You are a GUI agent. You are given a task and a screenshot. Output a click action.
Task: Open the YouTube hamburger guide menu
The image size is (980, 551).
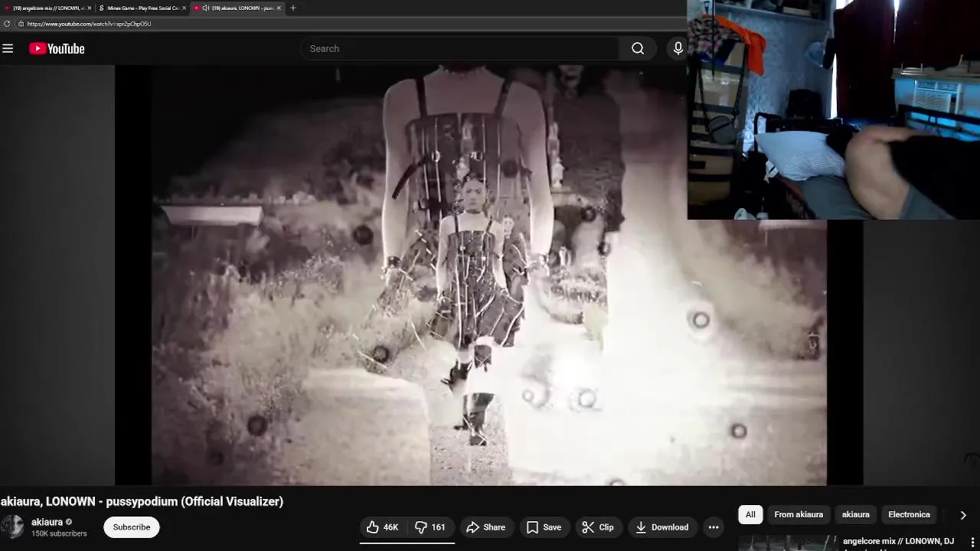pos(8,48)
